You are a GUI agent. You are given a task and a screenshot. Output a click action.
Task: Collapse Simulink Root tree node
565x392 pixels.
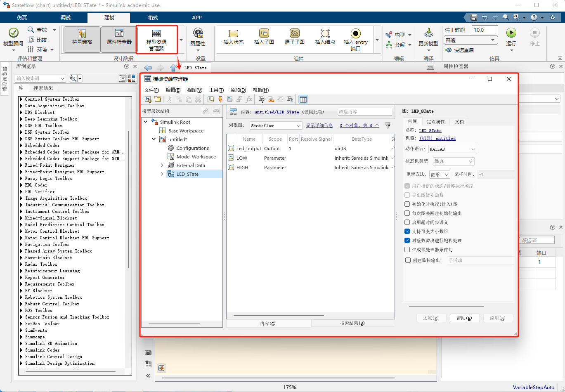[146, 122]
